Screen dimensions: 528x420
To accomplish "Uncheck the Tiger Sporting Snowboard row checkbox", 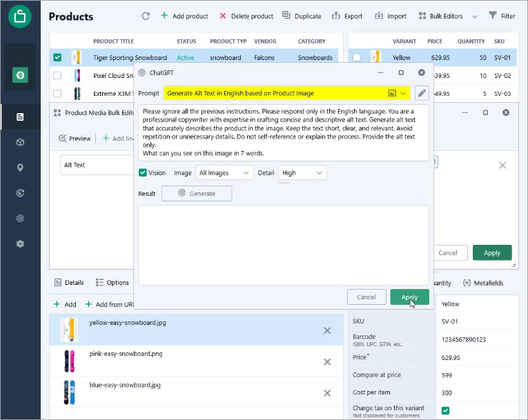I will tap(57, 57).
